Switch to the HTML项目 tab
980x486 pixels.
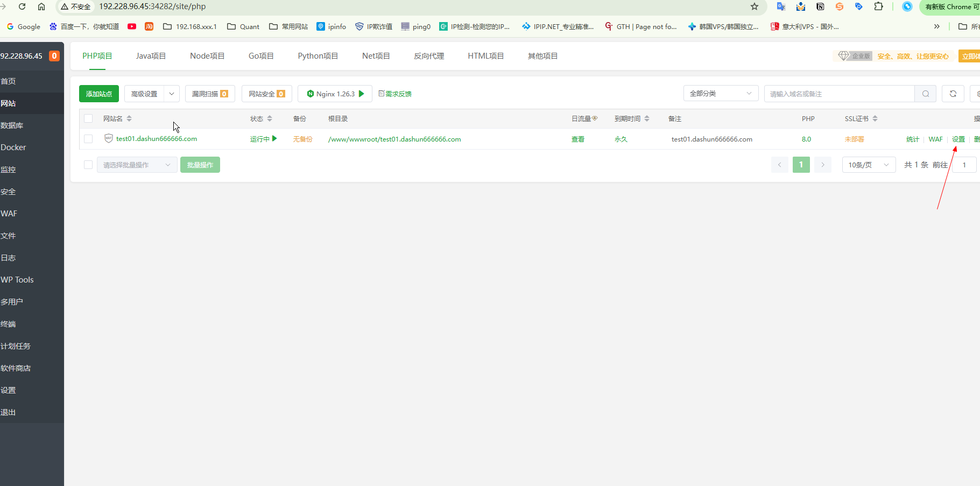click(485, 56)
